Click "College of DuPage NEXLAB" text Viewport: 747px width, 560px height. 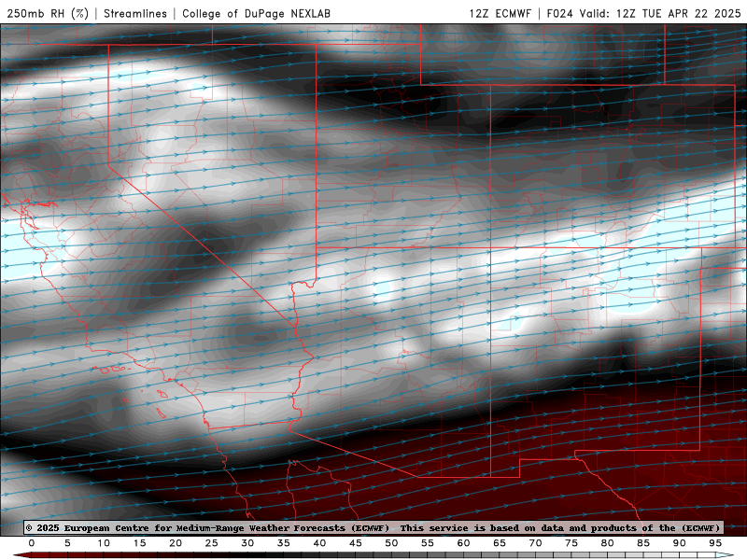(256, 13)
